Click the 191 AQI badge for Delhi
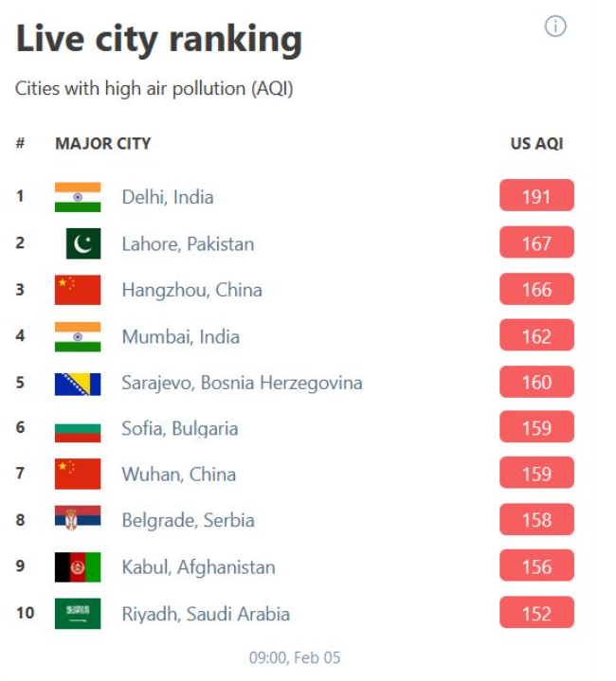 [537, 195]
